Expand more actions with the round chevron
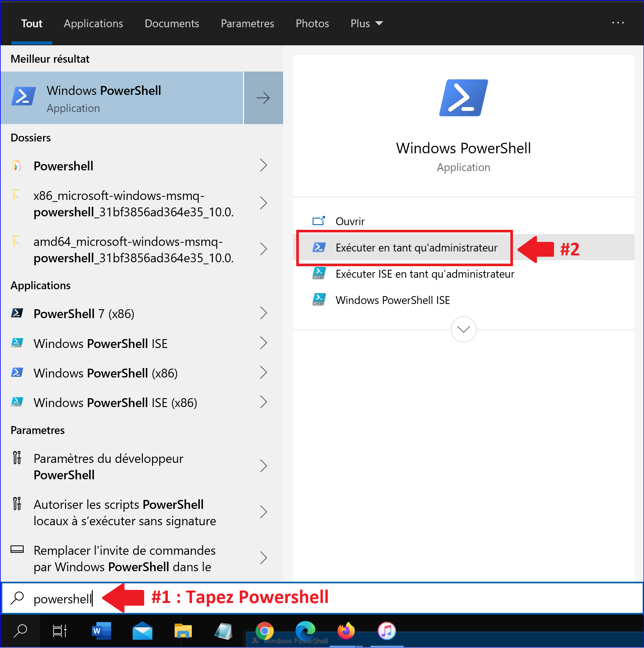Image resolution: width=644 pixels, height=648 pixels. 463,329
